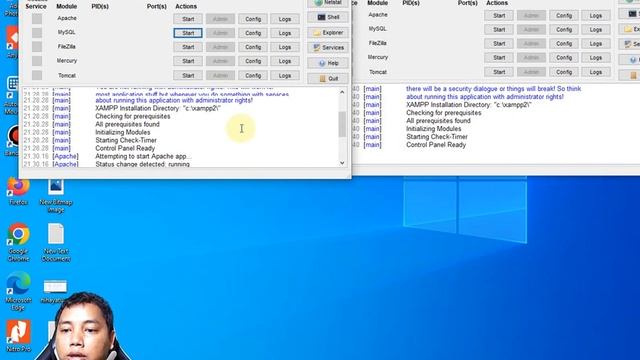Select New Text Document desktop file

click(56, 242)
